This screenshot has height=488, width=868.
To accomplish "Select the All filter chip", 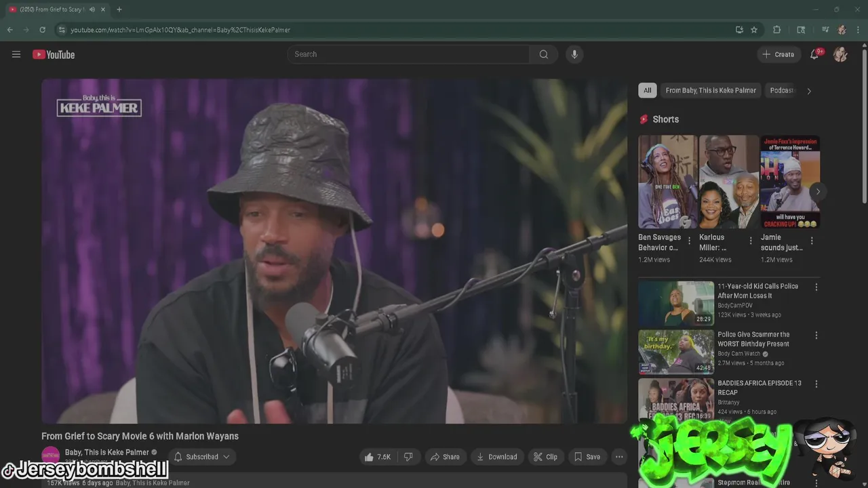I will [x=648, y=90].
